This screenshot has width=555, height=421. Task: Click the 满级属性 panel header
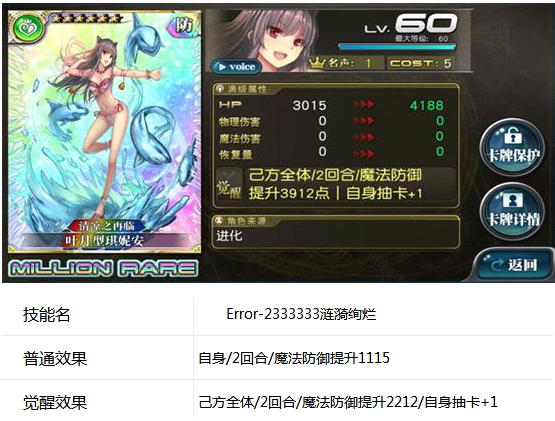tap(247, 89)
